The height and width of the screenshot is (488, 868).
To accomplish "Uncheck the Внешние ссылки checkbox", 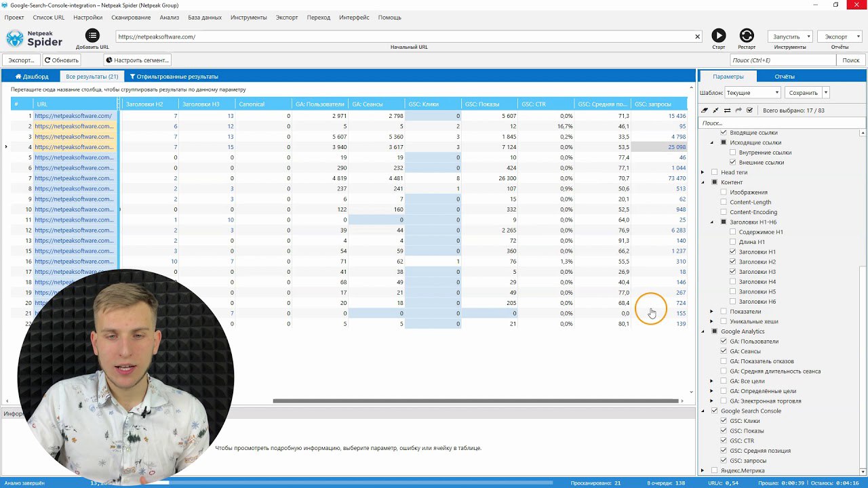I will tap(732, 163).
